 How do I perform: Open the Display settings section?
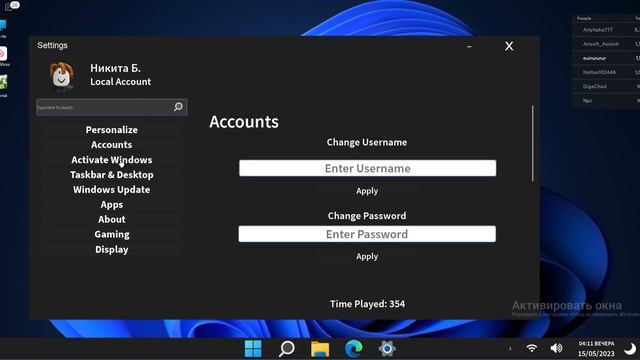[x=111, y=249]
